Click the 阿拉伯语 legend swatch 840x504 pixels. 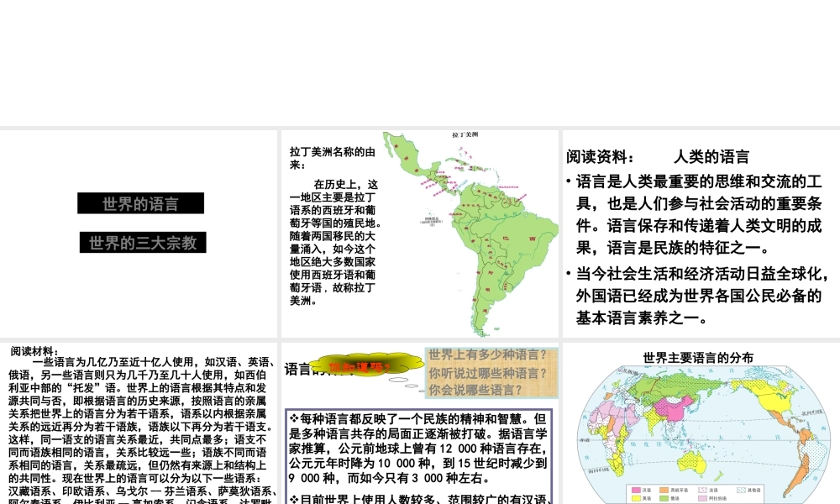(702, 499)
